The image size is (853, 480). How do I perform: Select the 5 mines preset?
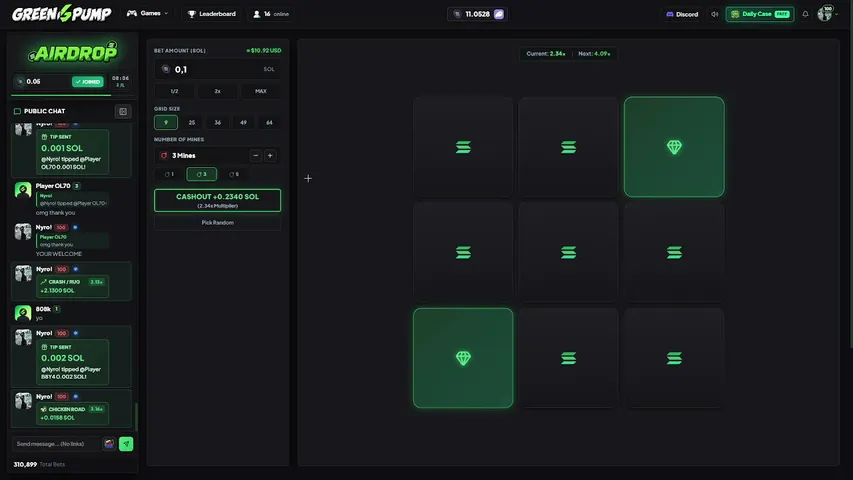(x=234, y=174)
